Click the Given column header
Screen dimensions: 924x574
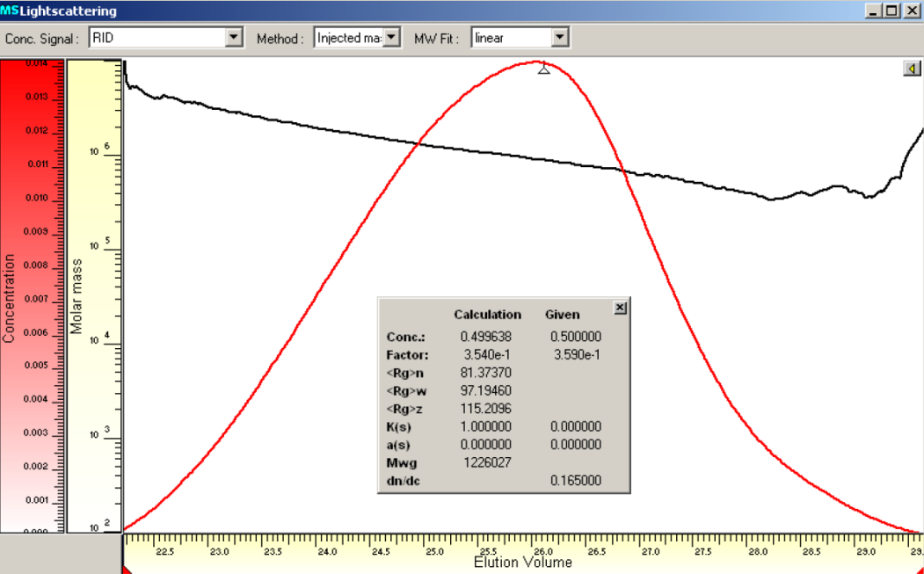click(x=562, y=315)
